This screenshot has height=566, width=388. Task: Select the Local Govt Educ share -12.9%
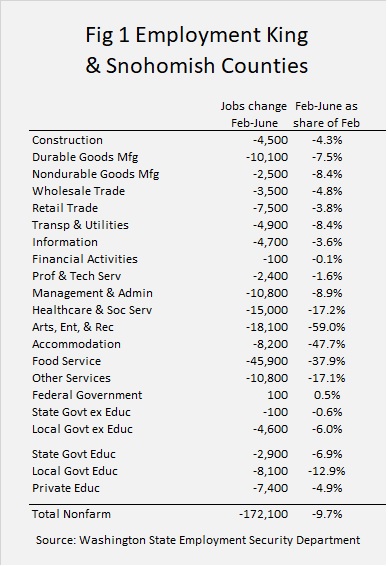click(327, 471)
